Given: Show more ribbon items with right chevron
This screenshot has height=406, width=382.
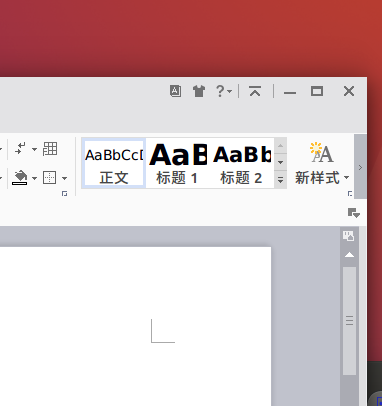Looking at the screenshot, I should [x=360, y=167].
